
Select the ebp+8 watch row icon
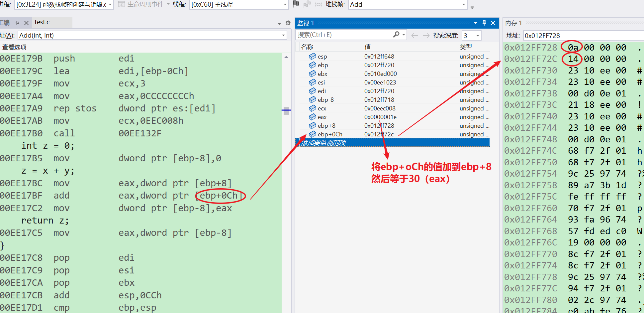pos(312,125)
